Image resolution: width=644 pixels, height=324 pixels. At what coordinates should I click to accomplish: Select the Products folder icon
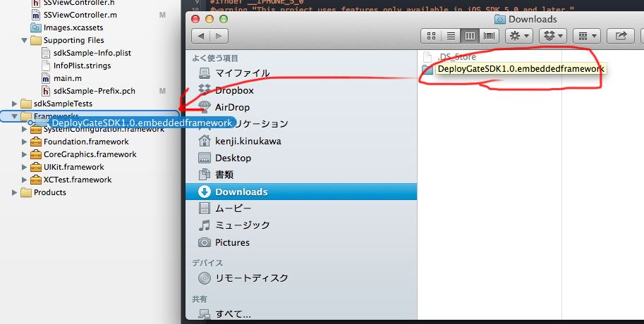(26, 193)
